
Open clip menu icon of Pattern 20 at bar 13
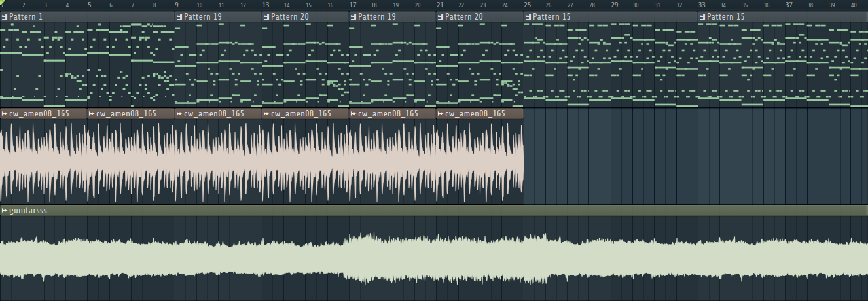pos(266,16)
